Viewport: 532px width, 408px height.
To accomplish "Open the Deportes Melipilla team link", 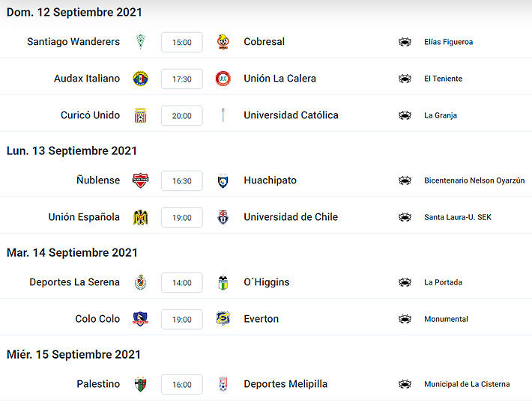I will [285, 384].
